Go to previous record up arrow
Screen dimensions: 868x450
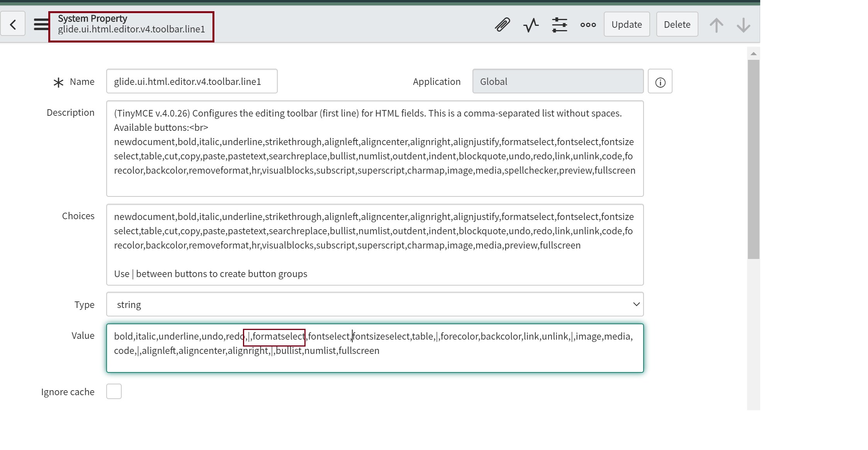pyautogui.click(x=717, y=25)
